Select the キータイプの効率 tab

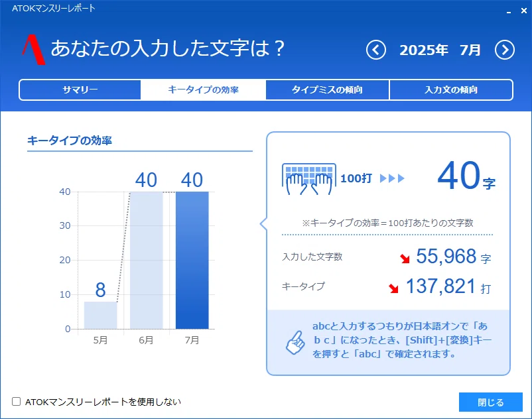[x=203, y=90]
